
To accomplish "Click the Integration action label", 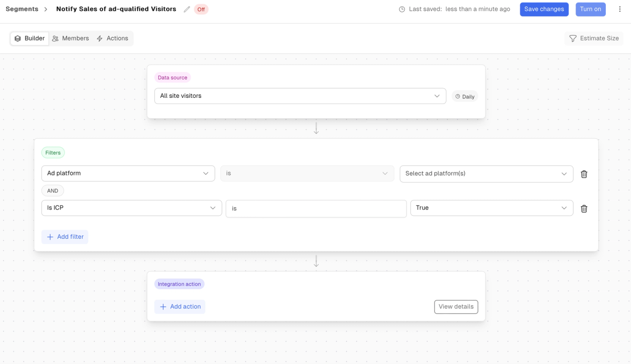I will (179, 284).
